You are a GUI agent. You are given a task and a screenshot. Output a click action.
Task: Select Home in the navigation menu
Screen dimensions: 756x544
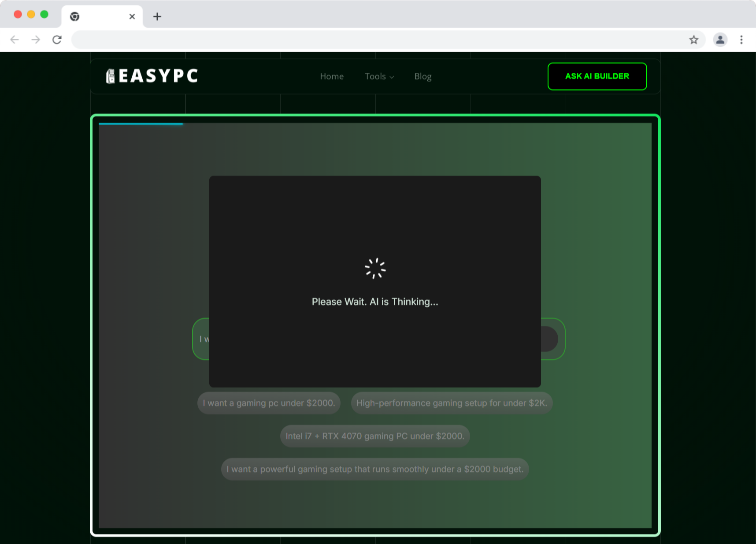pos(332,76)
